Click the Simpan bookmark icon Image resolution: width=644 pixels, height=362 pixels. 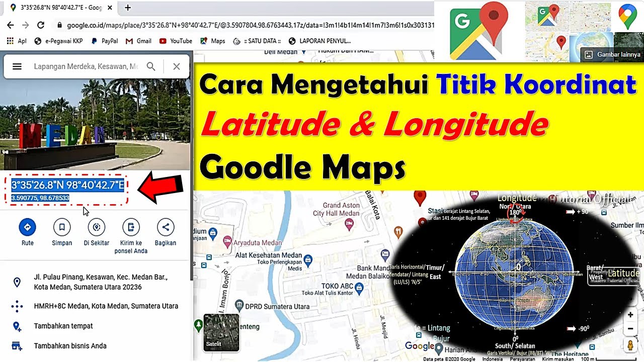[x=62, y=227]
